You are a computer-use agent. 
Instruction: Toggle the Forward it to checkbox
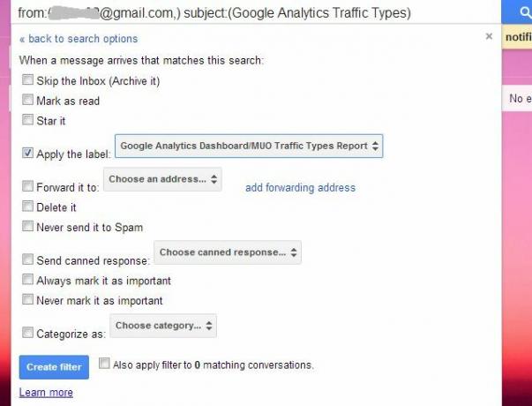[x=28, y=186]
